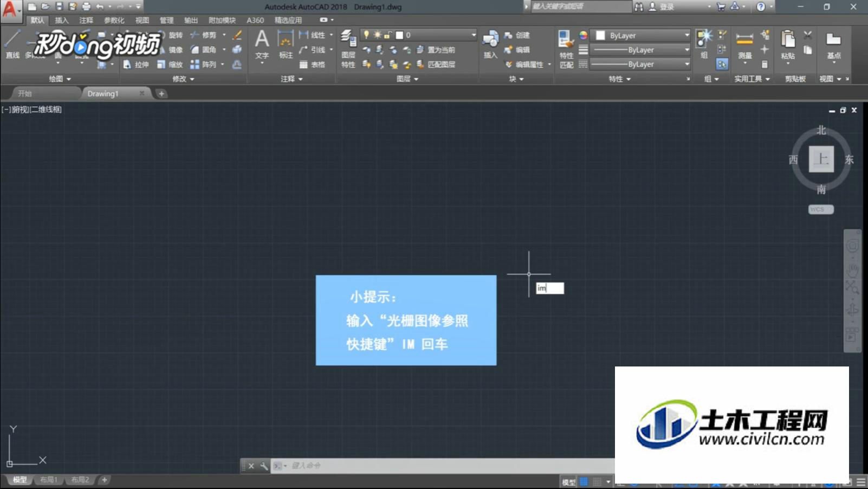Click Make Current (置为当前) layer button
Viewport: 868px width, 489px height.
coord(436,50)
